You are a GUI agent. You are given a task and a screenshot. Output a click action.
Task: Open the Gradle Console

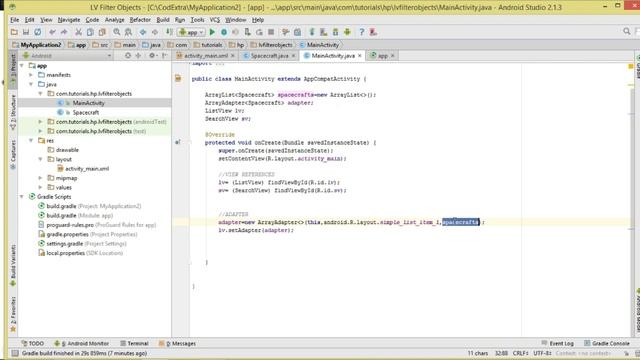(x=607, y=344)
